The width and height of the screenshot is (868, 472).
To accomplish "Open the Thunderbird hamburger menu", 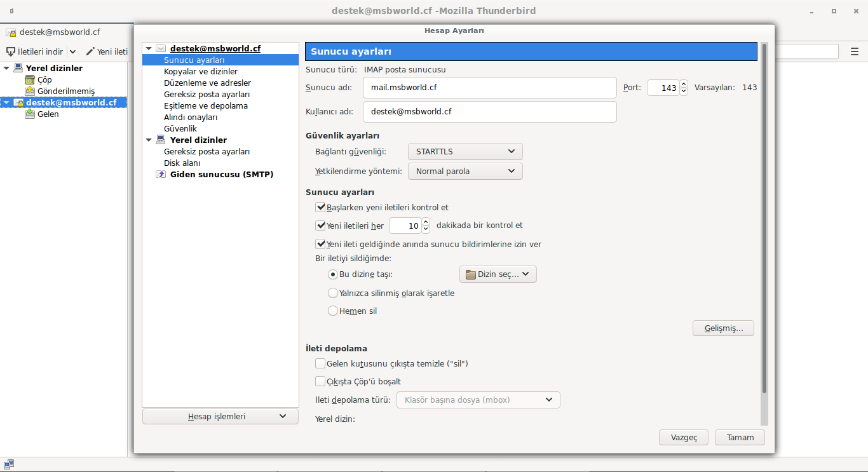I will (x=855, y=51).
